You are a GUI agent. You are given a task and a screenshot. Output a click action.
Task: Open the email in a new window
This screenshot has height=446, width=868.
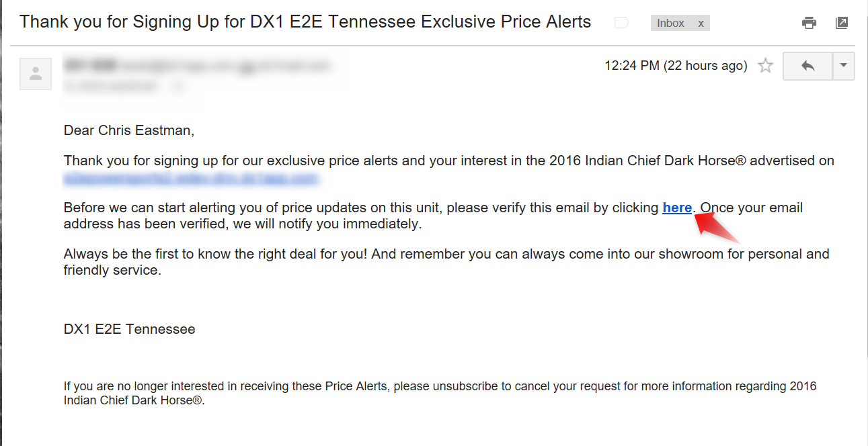[841, 23]
